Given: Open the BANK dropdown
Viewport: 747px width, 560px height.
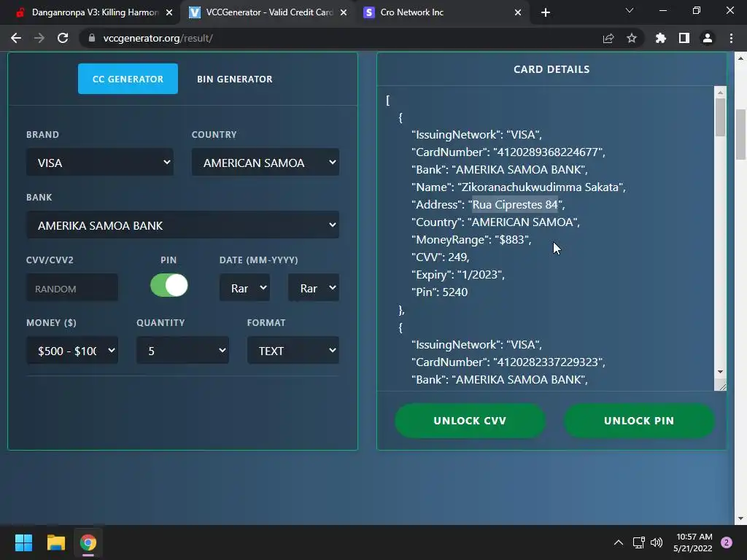Looking at the screenshot, I should [182, 225].
